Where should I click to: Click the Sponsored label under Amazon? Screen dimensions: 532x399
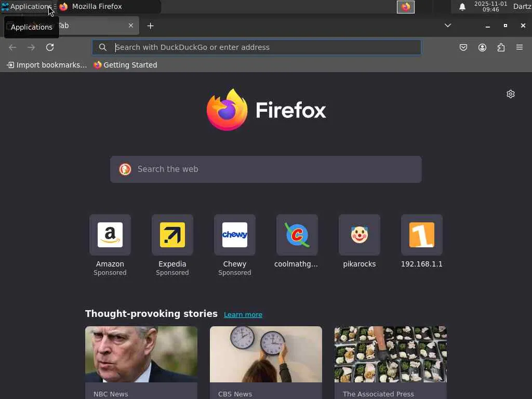pos(110,273)
